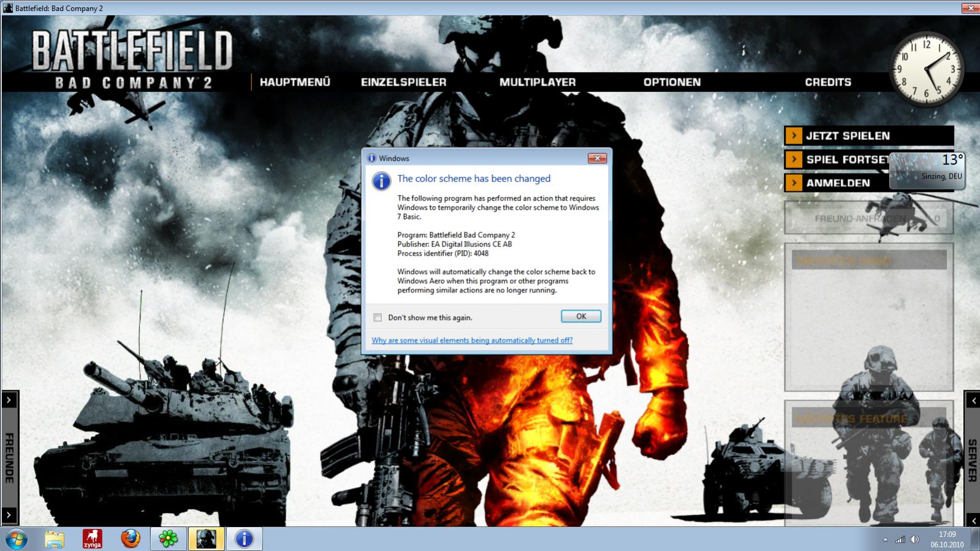The height and width of the screenshot is (551, 980).
Task: Open the Windows Start menu orb
Action: [x=17, y=539]
